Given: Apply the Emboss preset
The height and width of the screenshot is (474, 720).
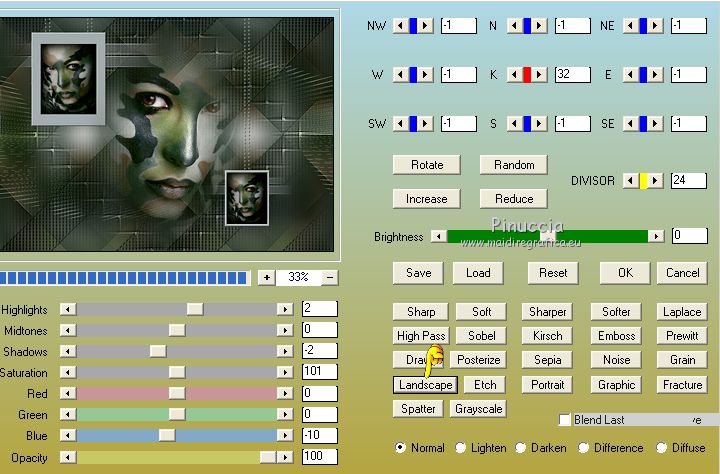Looking at the screenshot, I should pyautogui.click(x=616, y=336).
